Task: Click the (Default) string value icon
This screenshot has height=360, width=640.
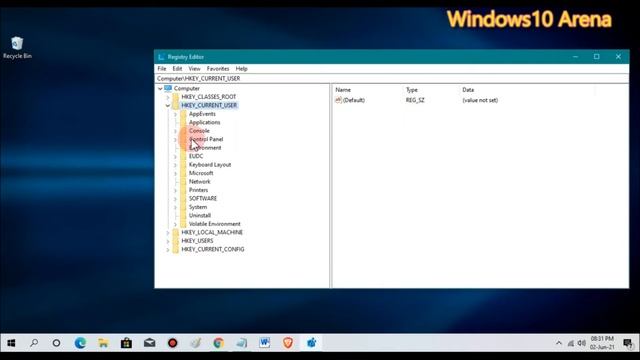Action: pos(338,100)
